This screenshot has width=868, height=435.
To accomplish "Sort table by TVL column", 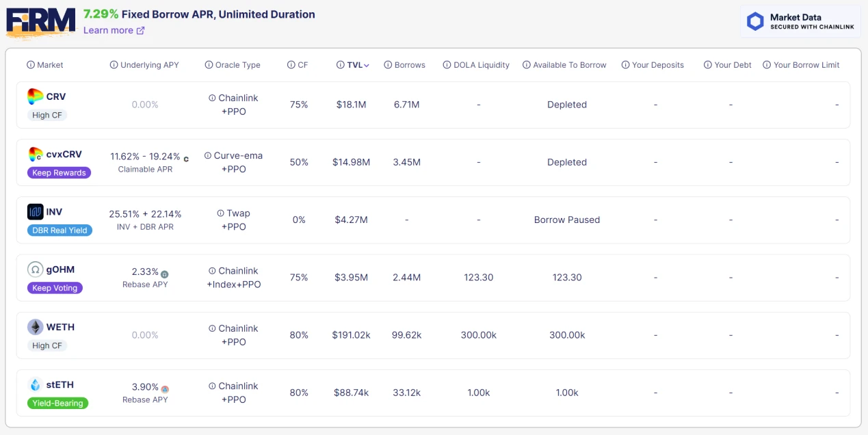I will (x=354, y=65).
